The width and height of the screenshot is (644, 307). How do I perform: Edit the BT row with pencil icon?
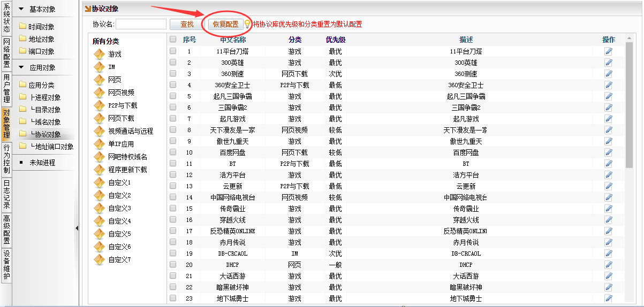point(609,164)
